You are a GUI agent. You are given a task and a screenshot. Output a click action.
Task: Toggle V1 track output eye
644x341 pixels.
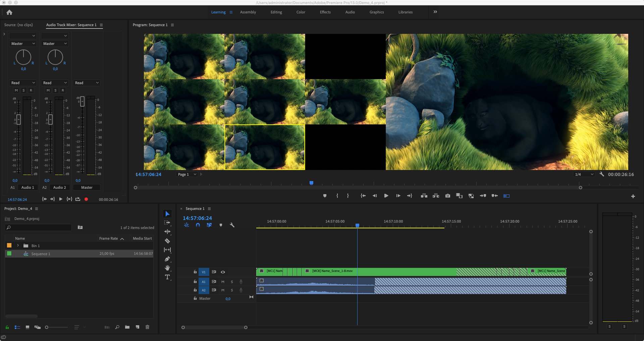click(x=223, y=272)
